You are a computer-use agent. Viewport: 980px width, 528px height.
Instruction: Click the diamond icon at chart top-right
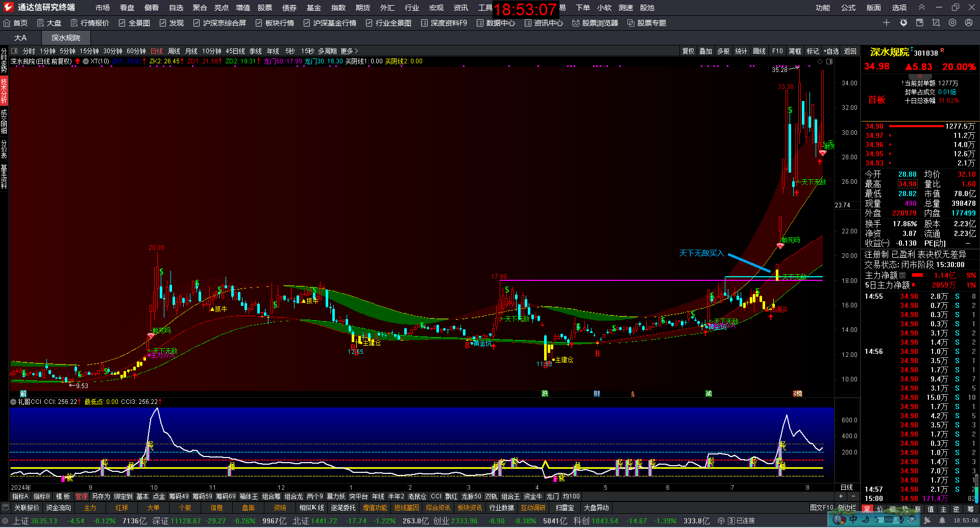click(x=820, y=61)
